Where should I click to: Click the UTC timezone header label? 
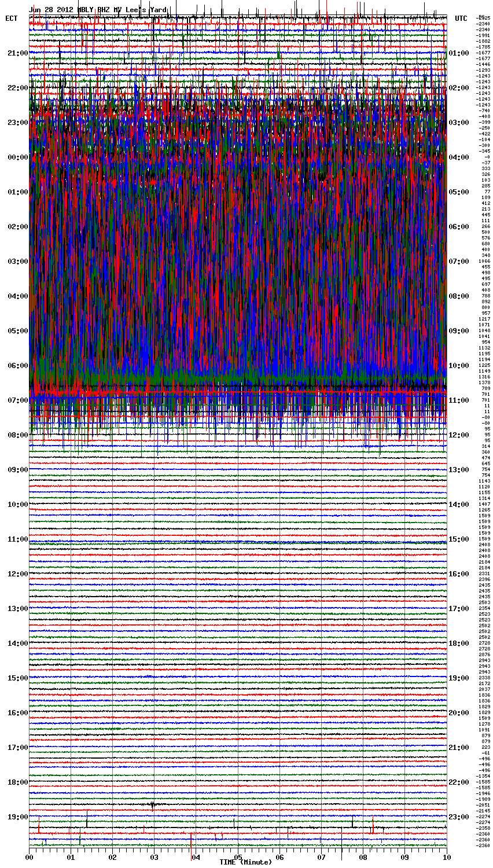461,19
